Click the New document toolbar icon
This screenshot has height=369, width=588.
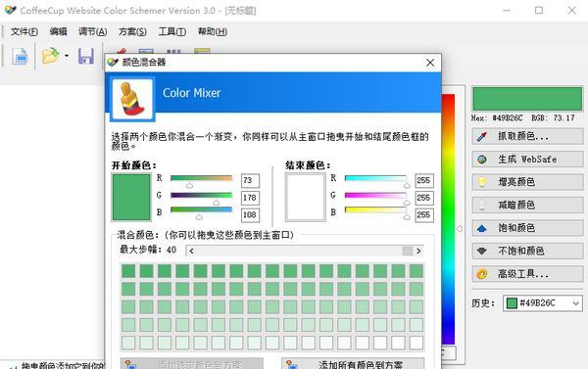(x=20, y=57)
